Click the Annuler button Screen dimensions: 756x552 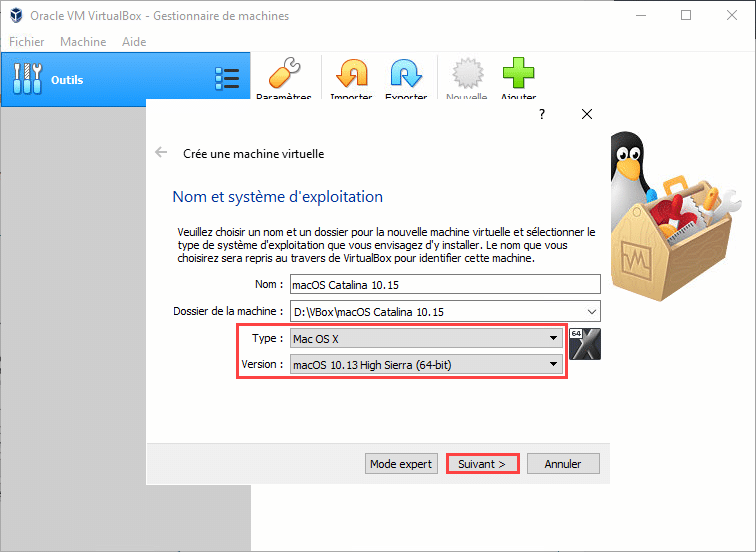click(563, 464)
